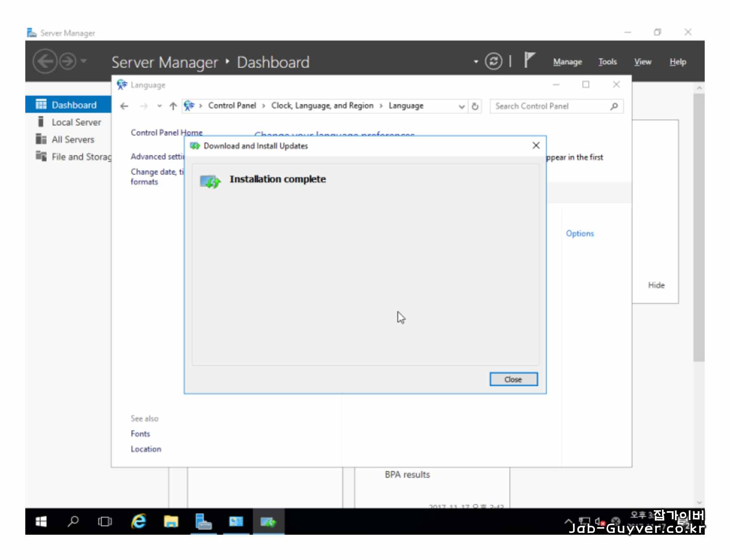Select Local Server in sidebar

point(76,122)
